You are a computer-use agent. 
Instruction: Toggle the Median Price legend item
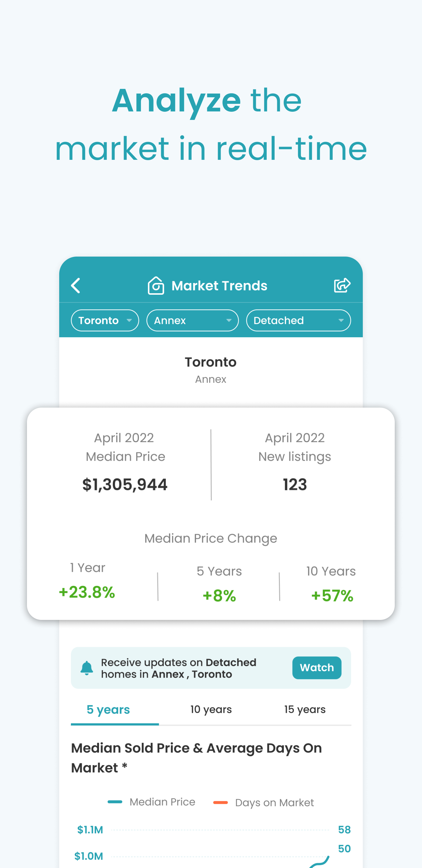(x=151, y=802)
